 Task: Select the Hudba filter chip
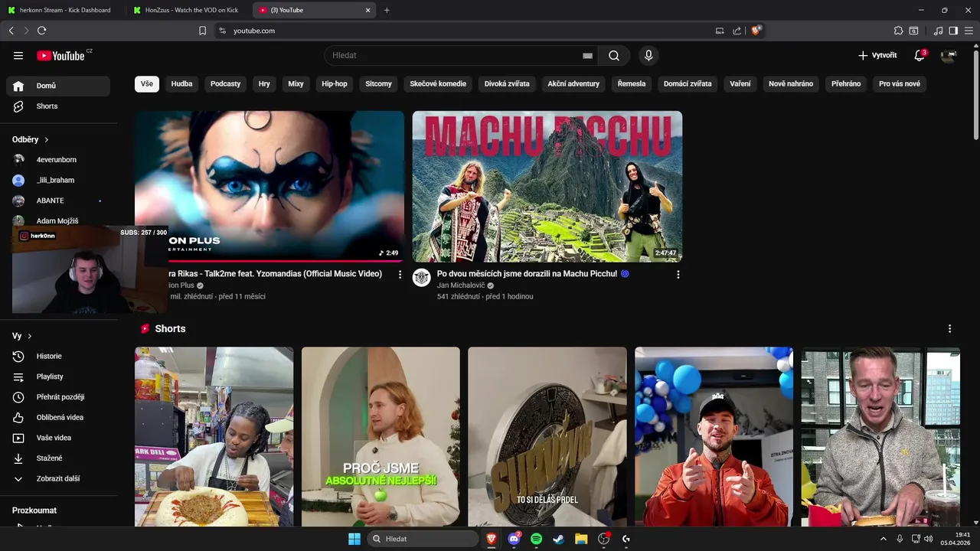click(181, 83)
